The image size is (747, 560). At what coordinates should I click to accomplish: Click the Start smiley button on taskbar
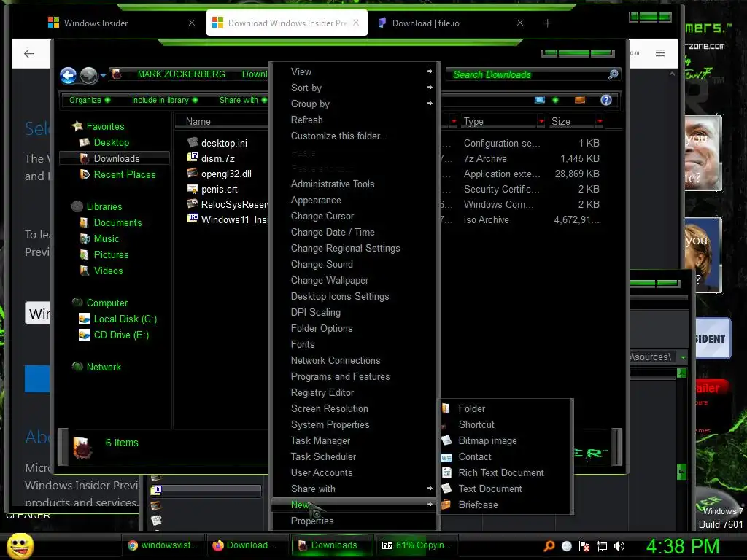click(20, 545)
